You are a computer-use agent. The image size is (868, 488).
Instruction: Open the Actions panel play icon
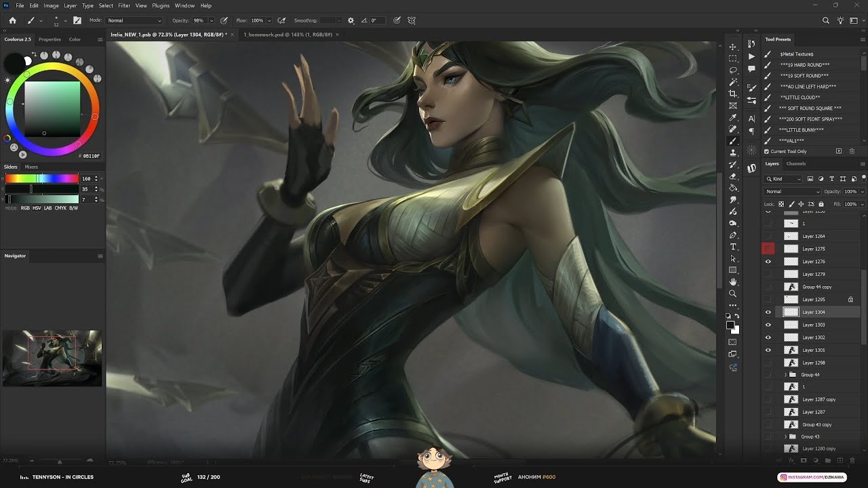751,56
